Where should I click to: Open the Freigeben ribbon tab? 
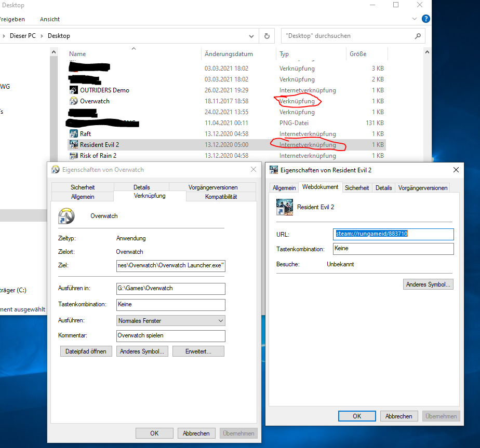click(12, 19)
